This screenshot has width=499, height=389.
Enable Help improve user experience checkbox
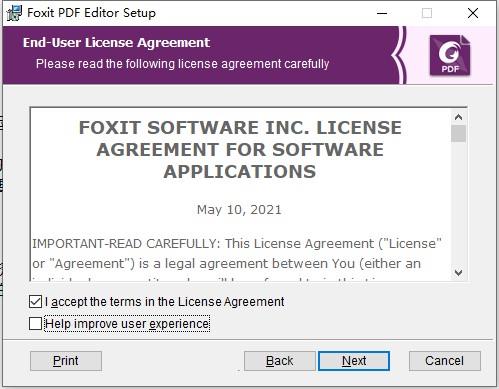click(x=35, y=323)
